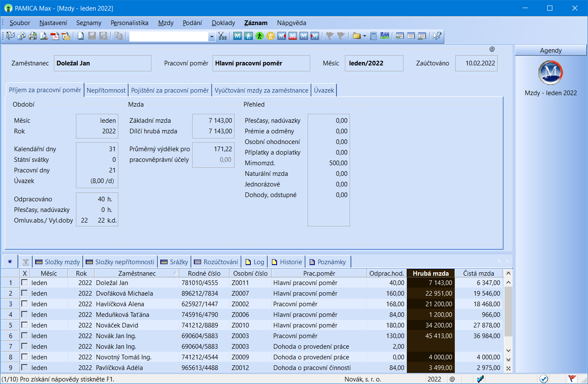Click the Čistá mzda column header

[x=479, y=273]
